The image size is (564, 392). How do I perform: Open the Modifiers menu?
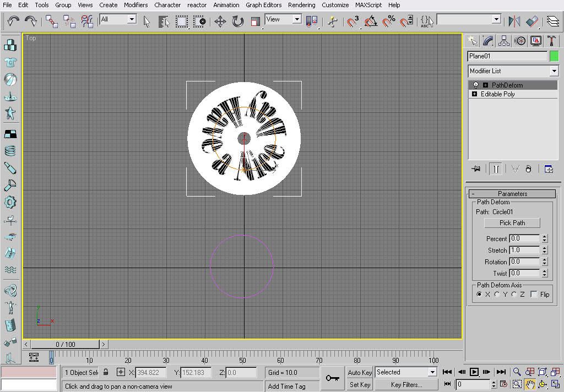[x=135, y=5]
